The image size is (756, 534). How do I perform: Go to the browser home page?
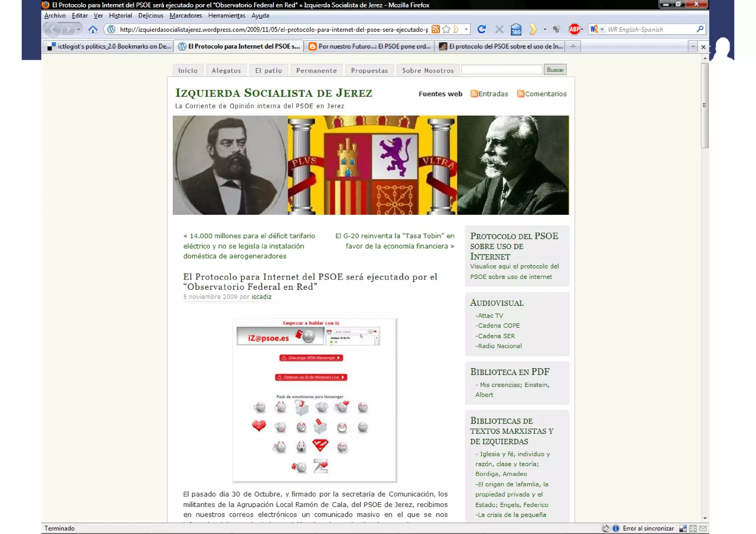click(93, 30)
